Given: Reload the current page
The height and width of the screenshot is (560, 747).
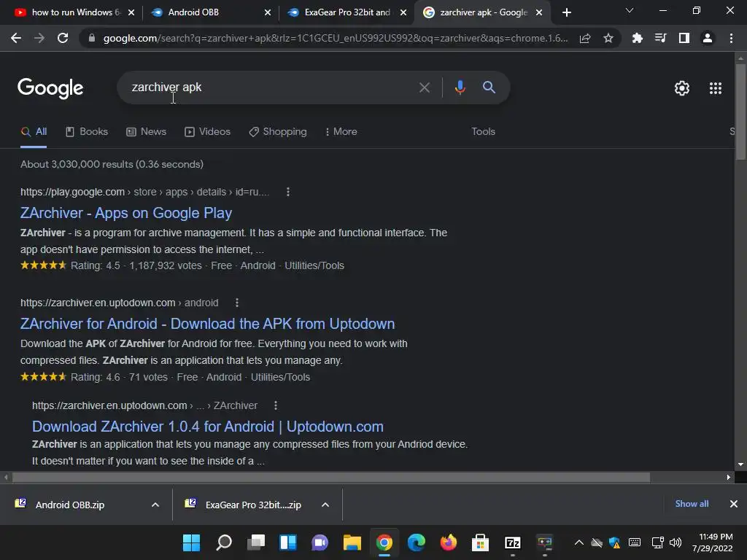Looking at the screenshot, I should pos(63,38).
